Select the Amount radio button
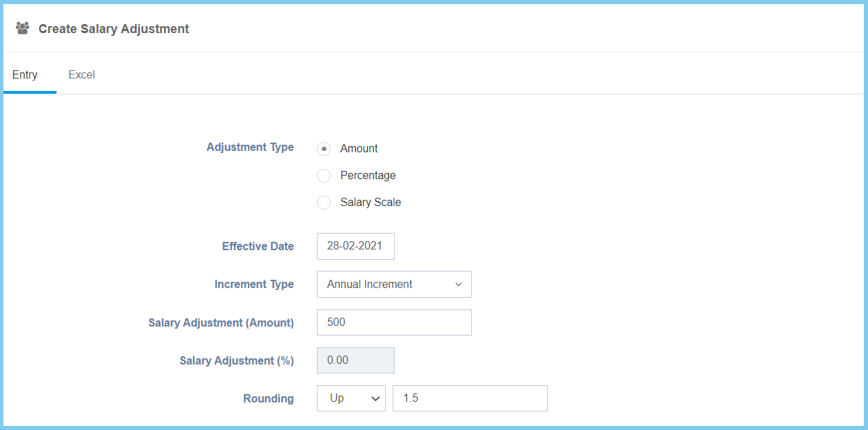868x430 pixels. 324,149
